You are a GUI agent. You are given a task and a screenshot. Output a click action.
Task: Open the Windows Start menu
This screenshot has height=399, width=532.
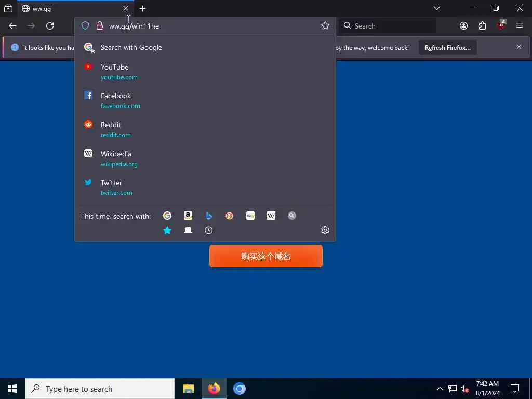pyautogui.click(x=12, y=389)
